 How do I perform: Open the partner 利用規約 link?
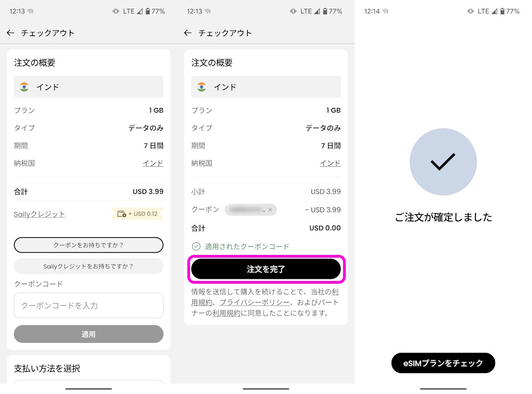click(226, 313)
